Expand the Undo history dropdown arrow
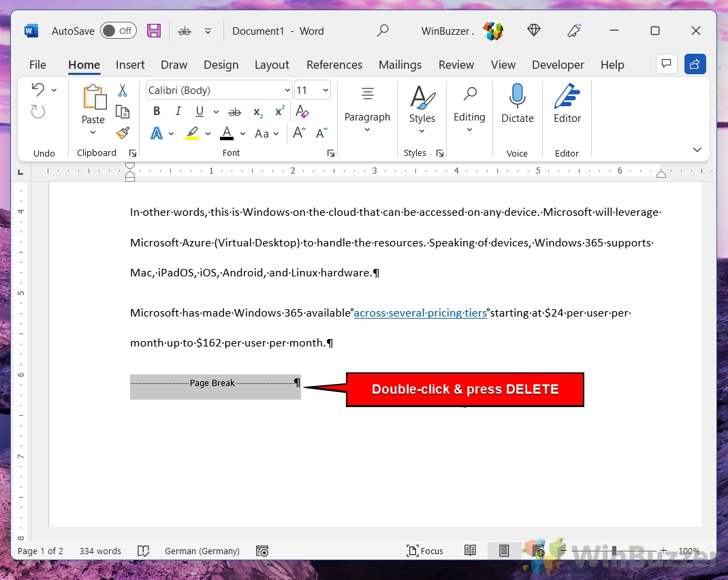Viewport: 728px width, 580px height. point(54,90)
